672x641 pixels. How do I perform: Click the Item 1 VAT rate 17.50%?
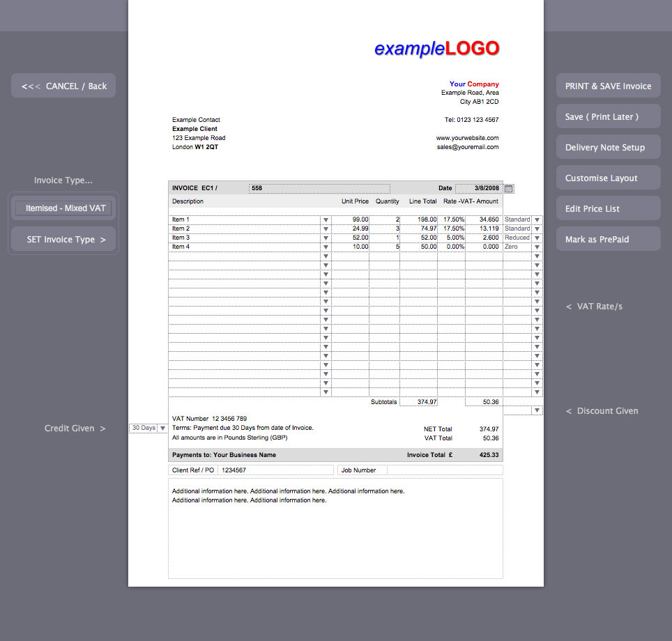click(x=452, y=219)
